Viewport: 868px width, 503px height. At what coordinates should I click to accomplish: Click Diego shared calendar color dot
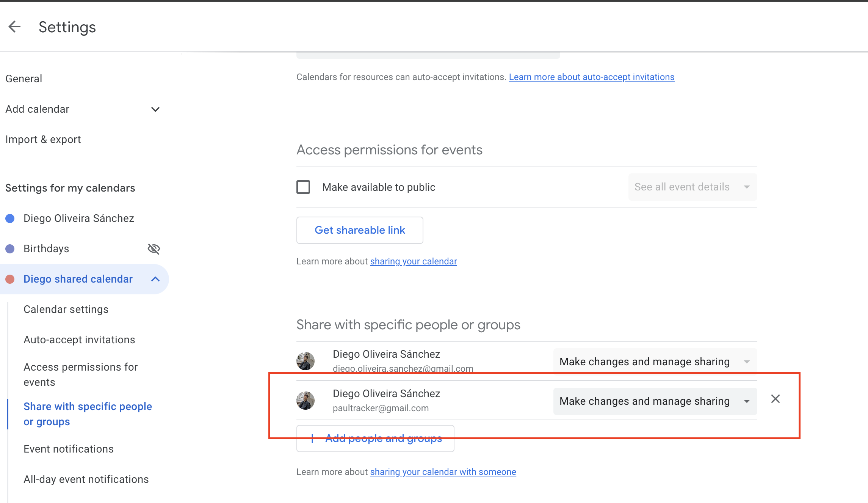click(10, 278)
